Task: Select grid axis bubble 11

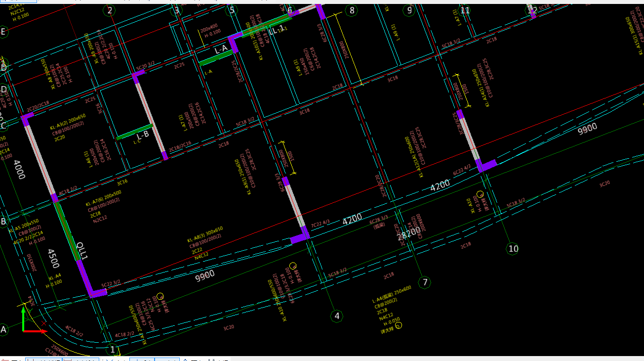Action: [465, 10]
